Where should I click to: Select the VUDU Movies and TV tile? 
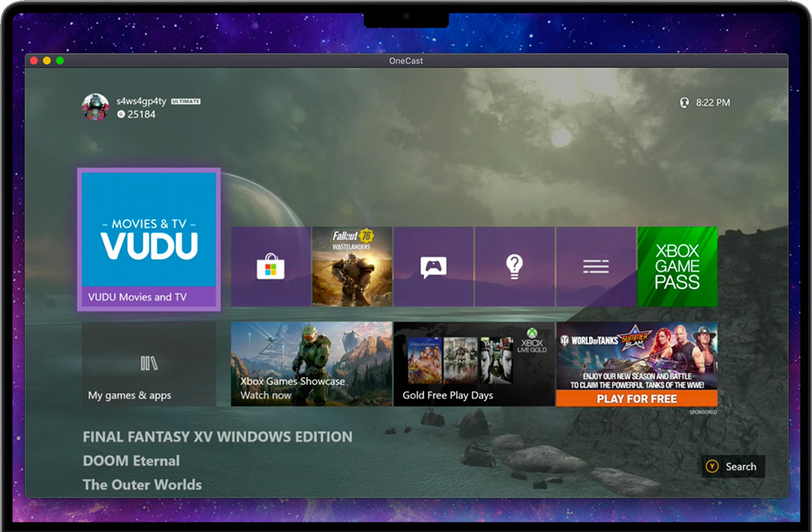pyautogui.click(x=149, y=239)
